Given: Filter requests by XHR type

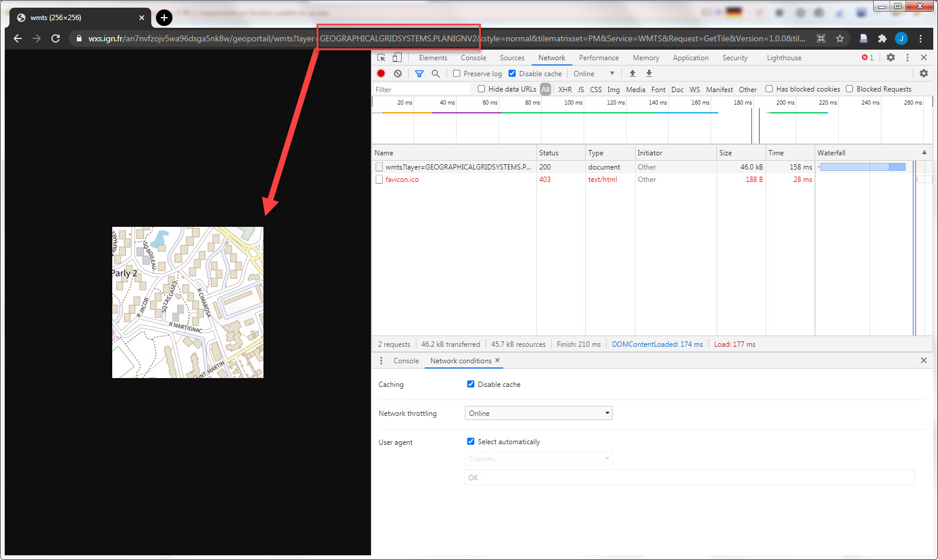Looking at the screenshot, I should click(x=565, y=89).
